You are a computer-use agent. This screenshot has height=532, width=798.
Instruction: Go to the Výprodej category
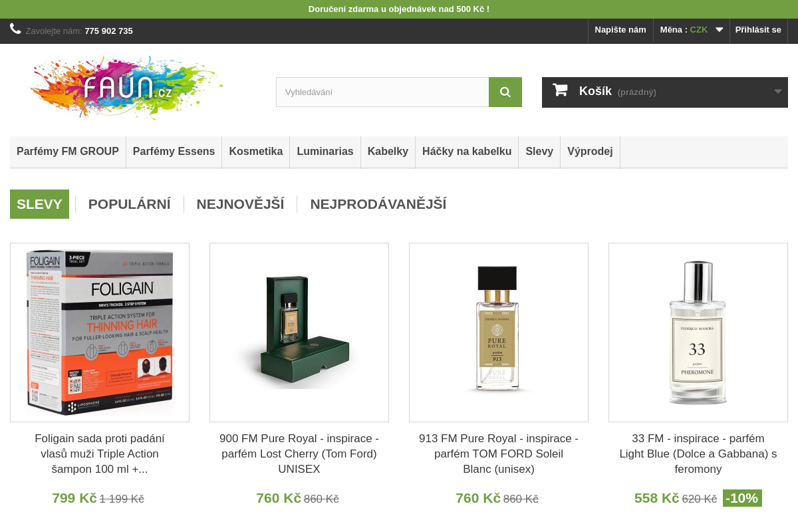590,152
